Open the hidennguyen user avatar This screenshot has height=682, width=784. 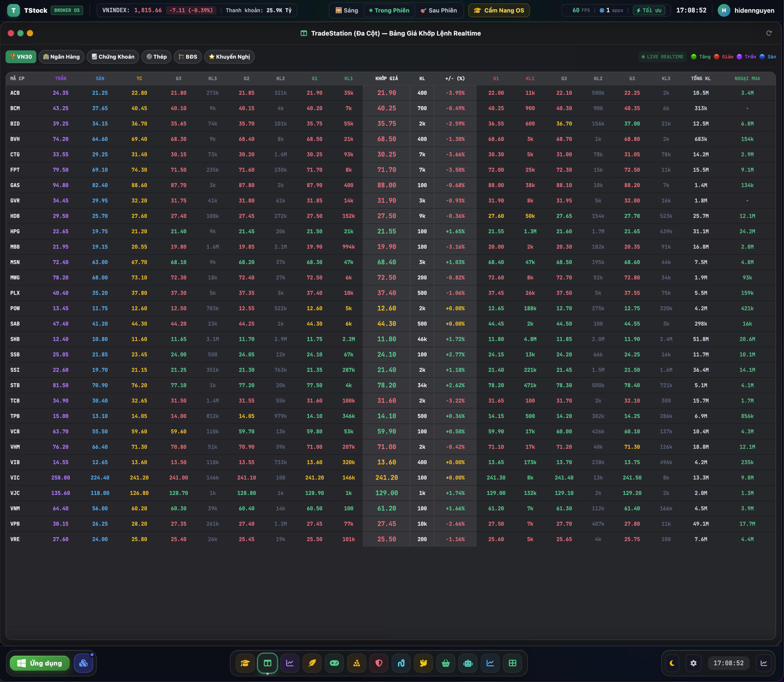(724, 10)
